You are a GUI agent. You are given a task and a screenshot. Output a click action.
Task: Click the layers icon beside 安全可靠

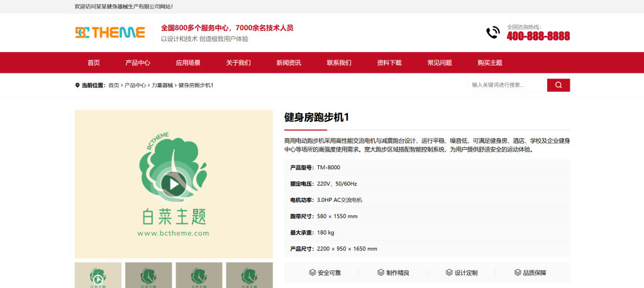[x=313, y=272]
